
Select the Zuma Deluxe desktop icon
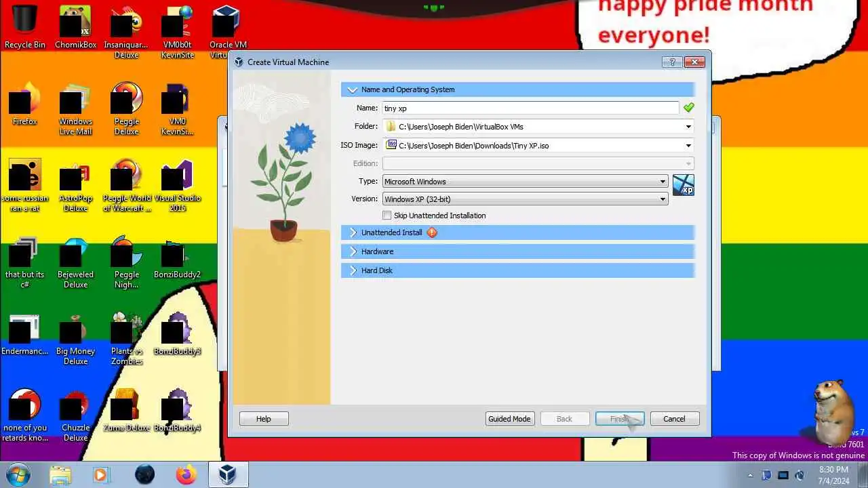[126, 410]
